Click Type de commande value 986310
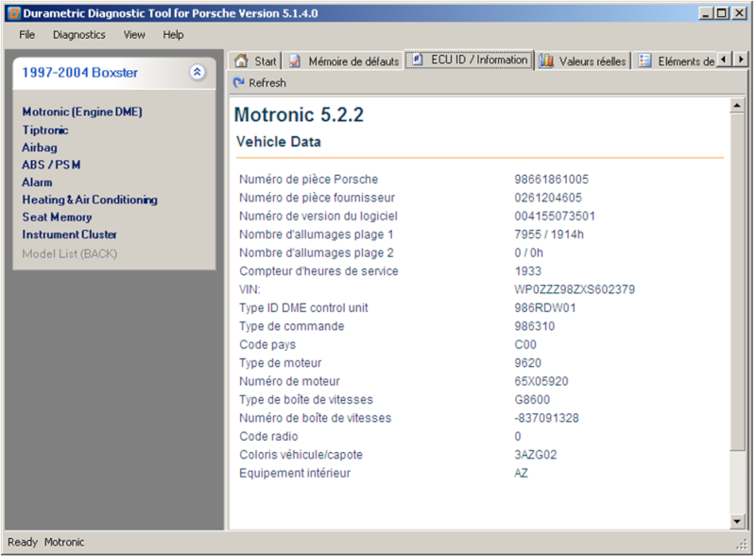 (534, 326)
